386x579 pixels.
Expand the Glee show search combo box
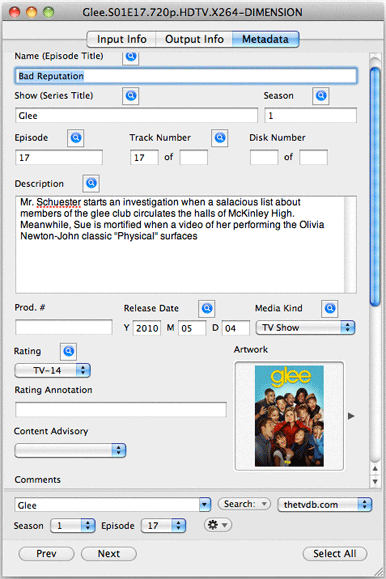[205, 505]
